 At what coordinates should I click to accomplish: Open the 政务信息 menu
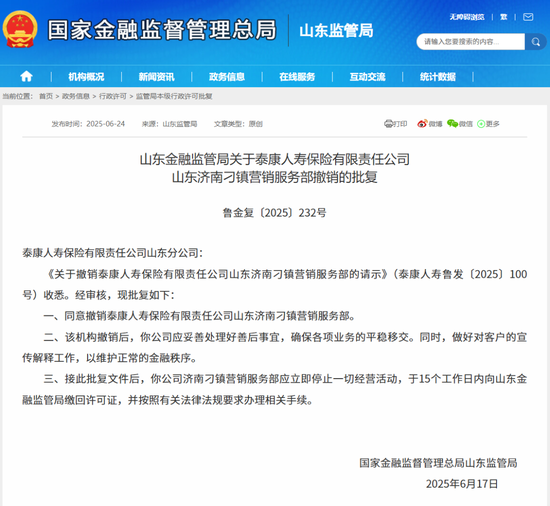[x=227, y=76]
